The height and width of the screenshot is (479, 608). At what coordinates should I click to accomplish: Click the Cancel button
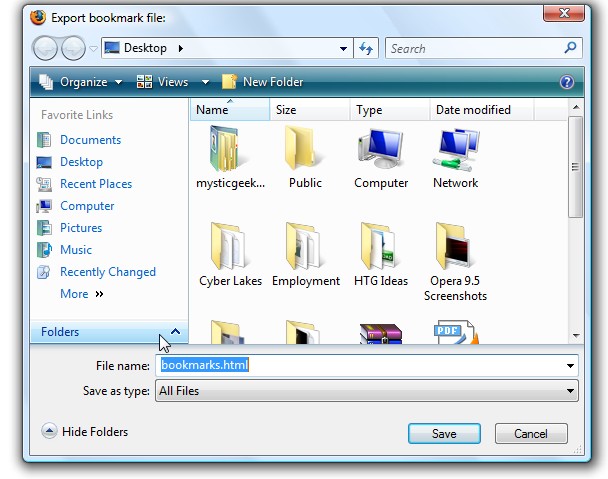(531, 434)
